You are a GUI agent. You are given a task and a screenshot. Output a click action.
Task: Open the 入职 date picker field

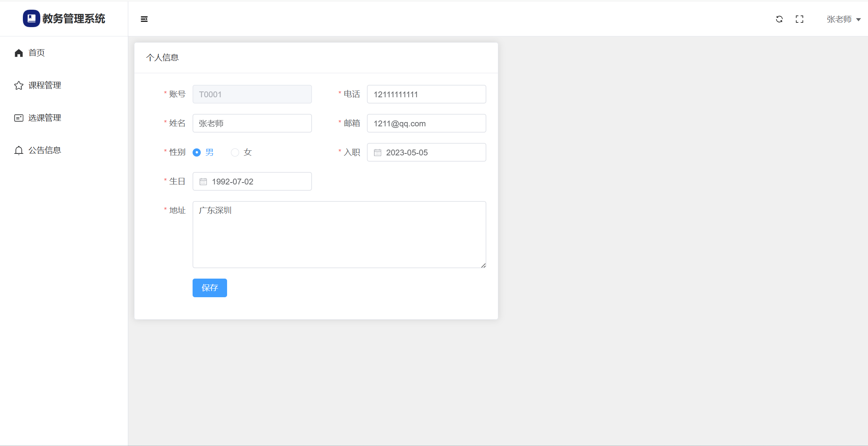[426, 153]
